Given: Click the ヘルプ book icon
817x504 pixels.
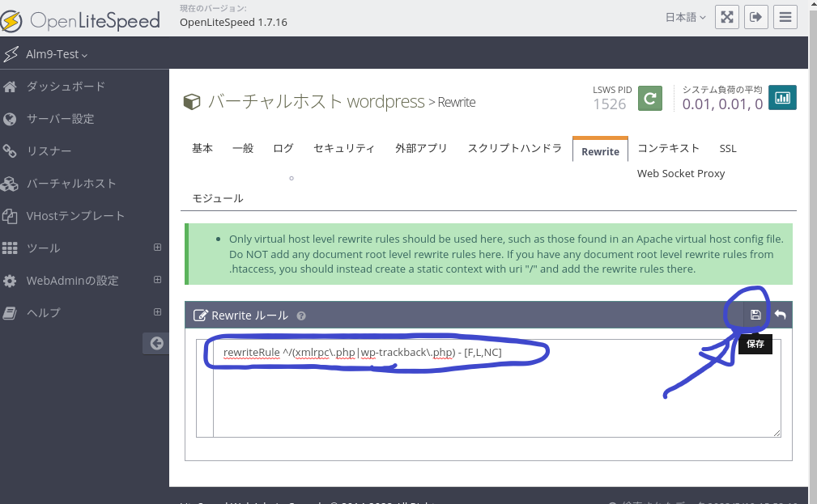Looking at the screenshot, I should 10,313.
